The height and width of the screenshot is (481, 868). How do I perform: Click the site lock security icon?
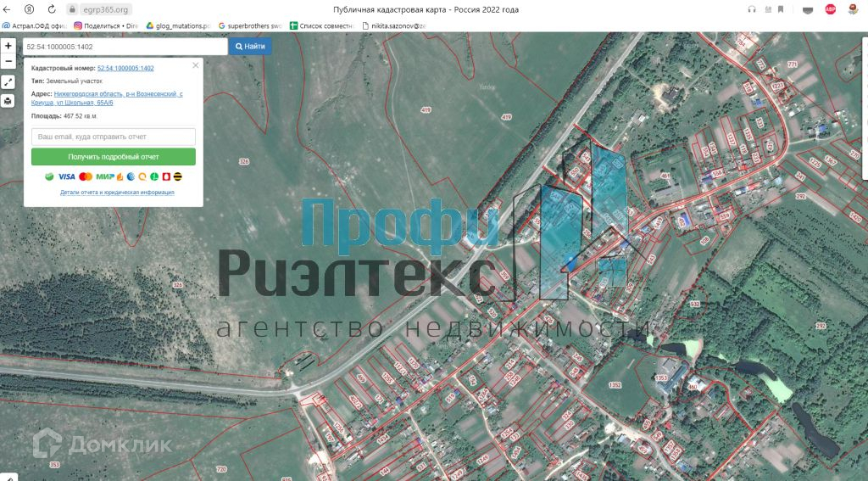coord(72,9)
